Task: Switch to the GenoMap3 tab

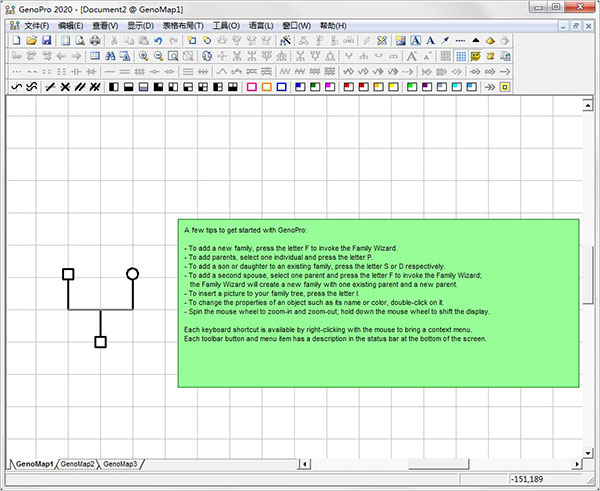Action: pyautogui.click(x=121, y=464)
